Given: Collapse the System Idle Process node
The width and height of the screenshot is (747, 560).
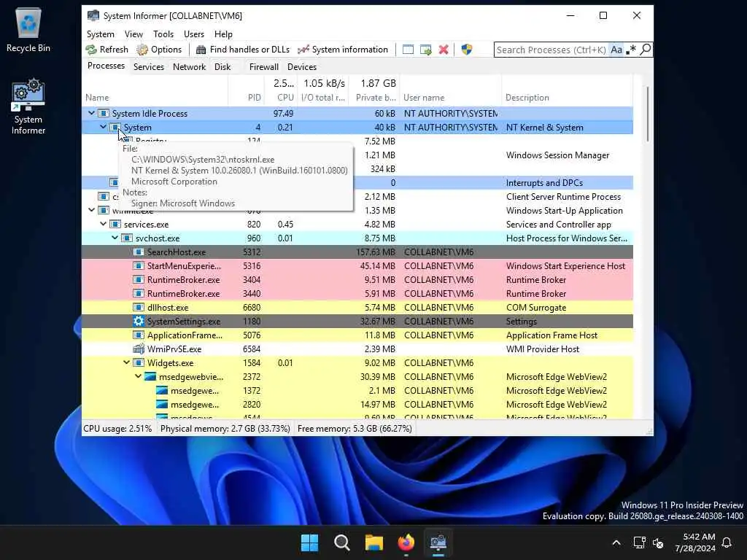Looking at the screenshot, I should pos(91,113).
